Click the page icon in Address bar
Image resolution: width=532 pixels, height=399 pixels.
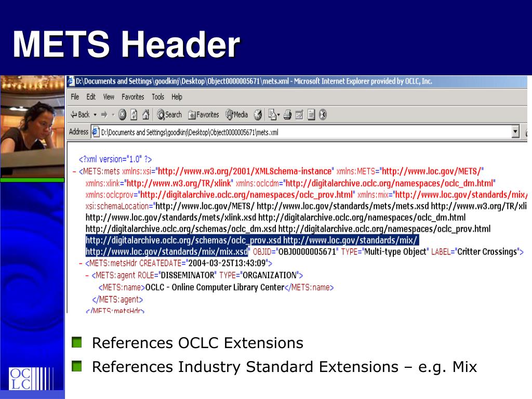(96, 132)
